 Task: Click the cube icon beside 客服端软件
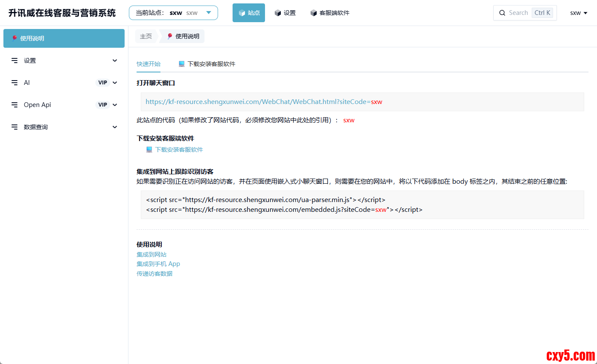[314, 13]
